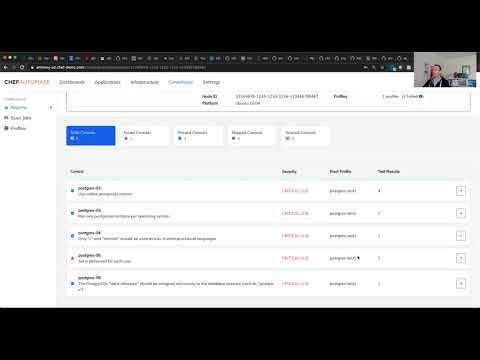This screenshot has height=360, width=480.
Task: Go to Scan Jobs in the sidebar
Action: pyautogui.click(x=21, y=118)
